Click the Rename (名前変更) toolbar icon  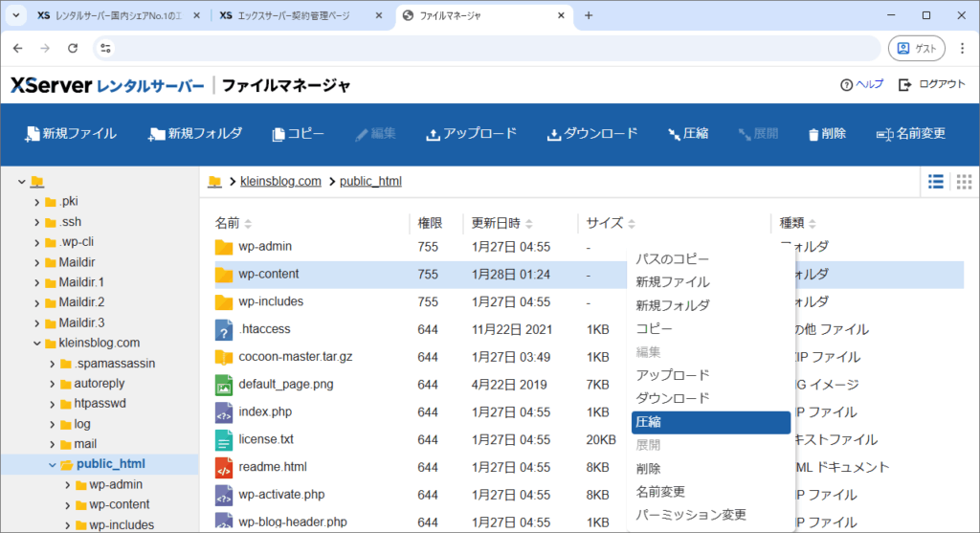[x=884, y=134]
